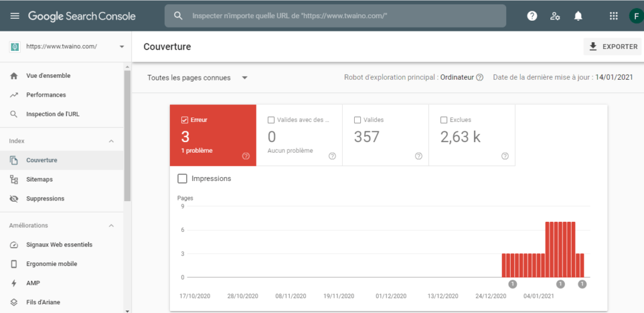This screenshot has height=313, width=644.
Task: Uncheck the Erreur checkbox
Action: [184, 120]
